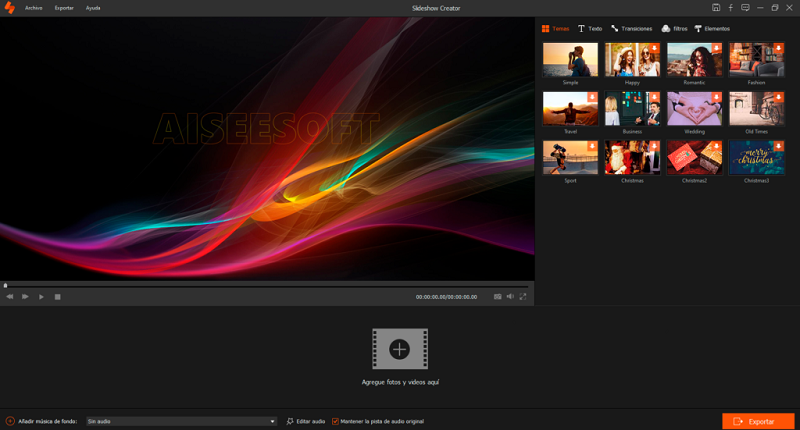Viewport: 800px width, 430px height.
Task: Download the Christmas theme via its arrow icon
Action: coord(654,146)
